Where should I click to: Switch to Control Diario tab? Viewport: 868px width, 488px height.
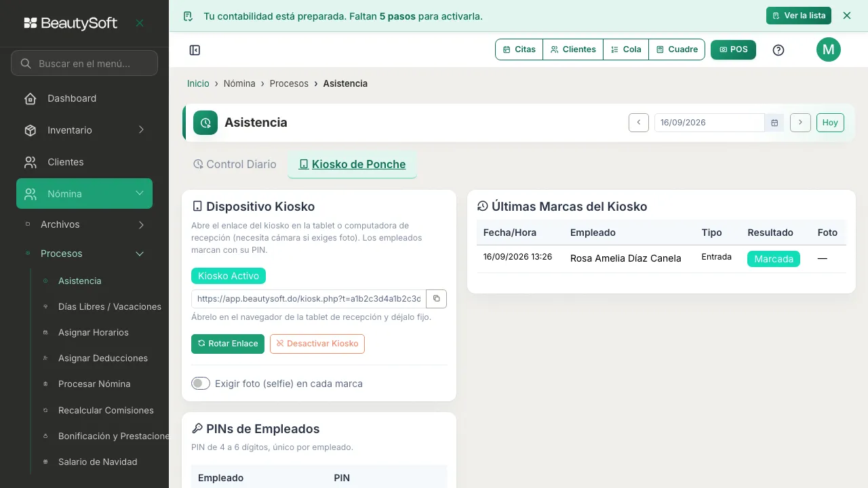click(235, 165)
